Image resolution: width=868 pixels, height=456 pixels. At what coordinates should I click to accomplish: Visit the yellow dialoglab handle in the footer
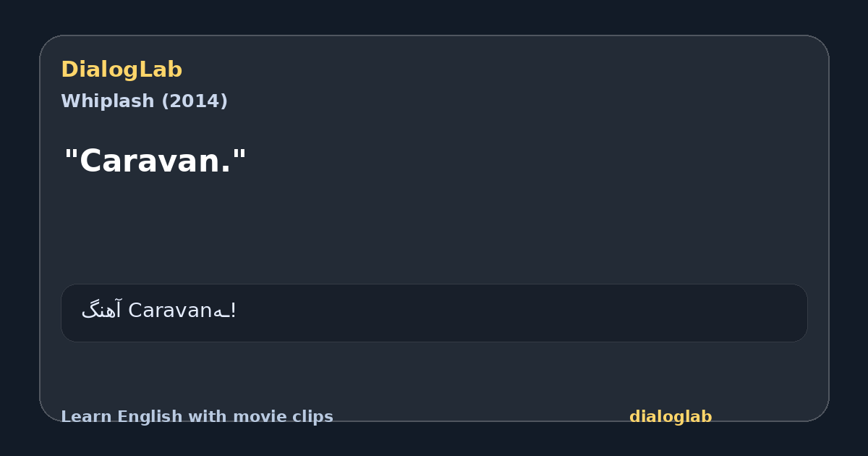(x=671, y=417)
